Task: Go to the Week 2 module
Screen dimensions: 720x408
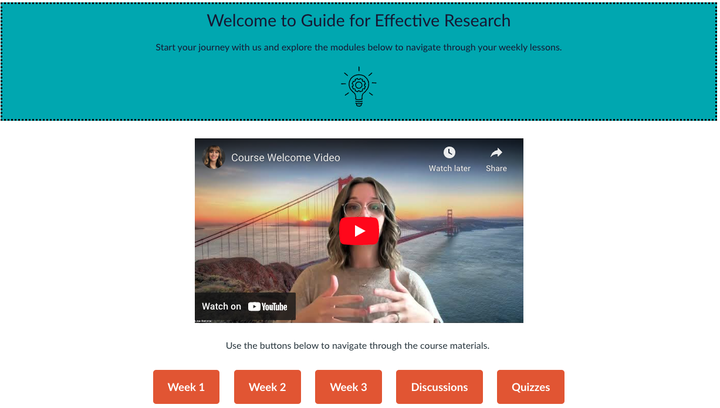Action: click(x=267, y=387)
